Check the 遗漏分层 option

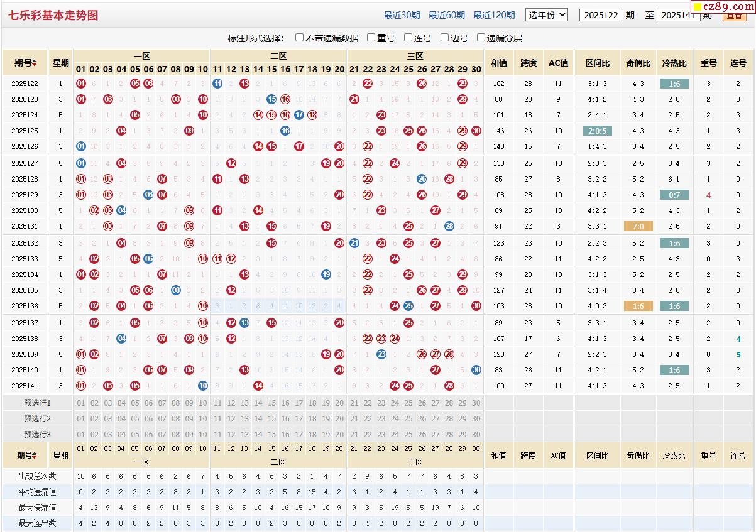point(481,38)
